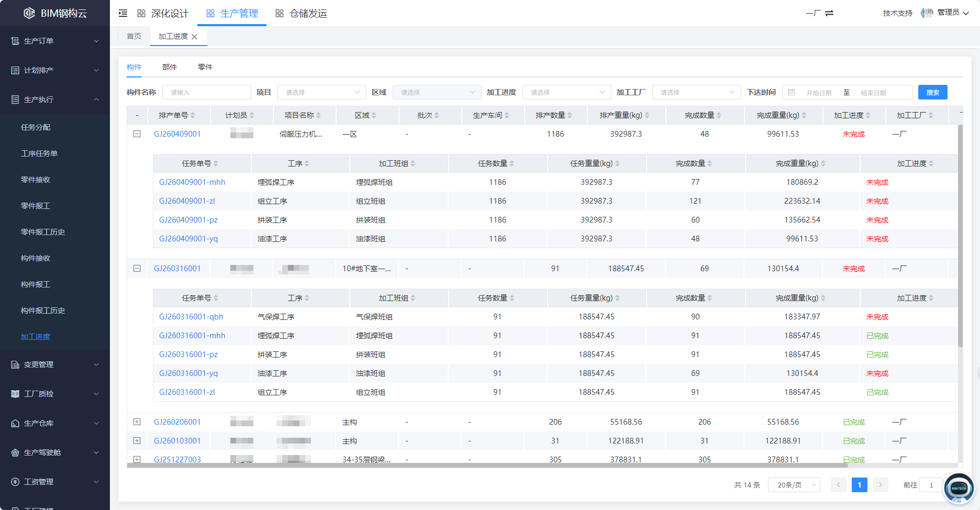Viewport: 980px width, 510px height.
Task: Collapse row GJ260409001
Action: point(137,134)
